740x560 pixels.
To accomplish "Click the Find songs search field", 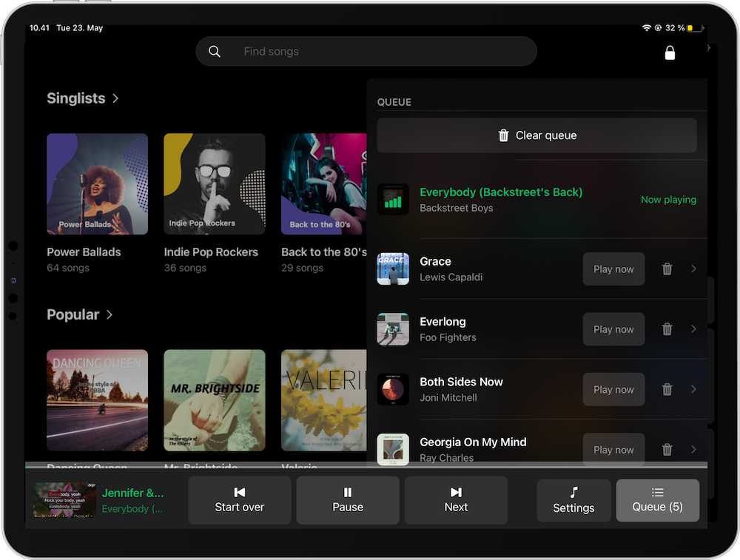I will (366, 52).
